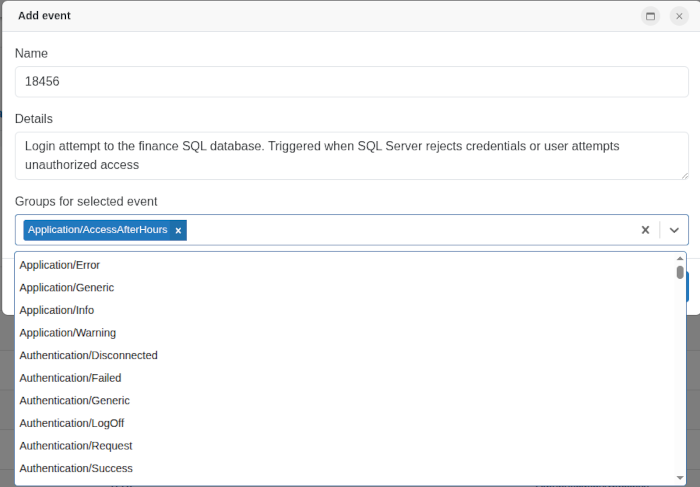Image resolution: width=700 pixels, height=487 pixels.
Task: Select Authentication/Failed group
Action: (x=70, y=378)
